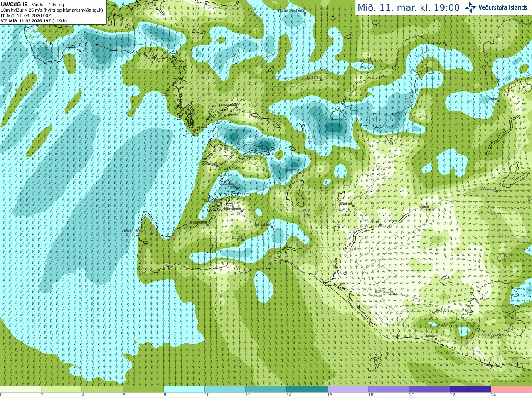
Task: Click the legend scale number 20
Action: pos(411,395)
